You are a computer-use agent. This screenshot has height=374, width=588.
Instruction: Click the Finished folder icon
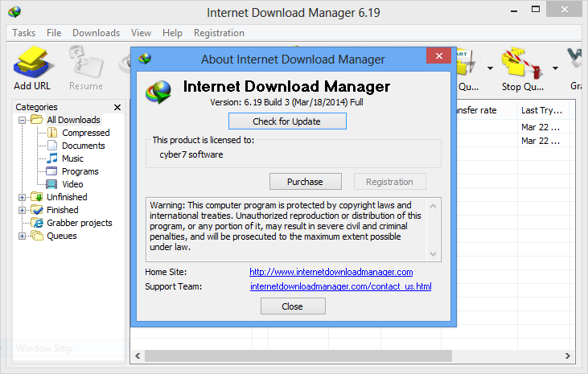[x=37, y=210]
